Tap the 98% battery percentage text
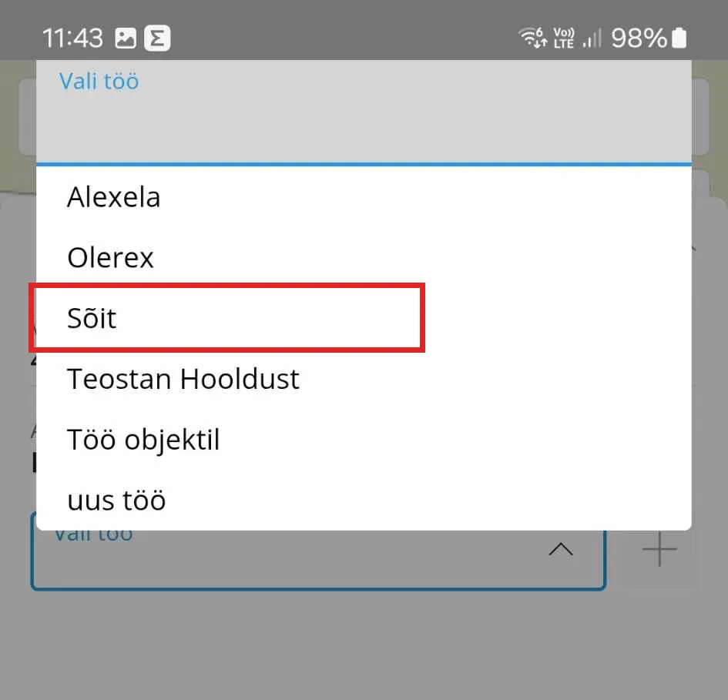Screen dimensions: 728x700 click(x=639, y=38)
